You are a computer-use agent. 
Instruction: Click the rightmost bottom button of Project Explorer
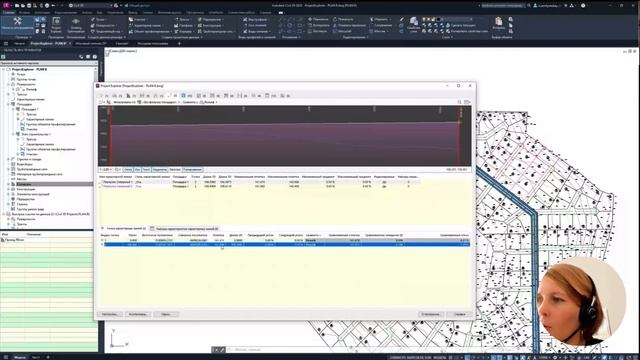(459, 314)
